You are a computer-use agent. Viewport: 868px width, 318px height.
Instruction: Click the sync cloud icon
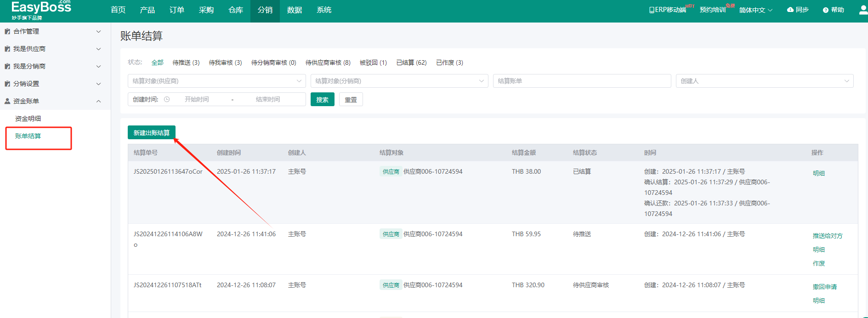(790, 10)
